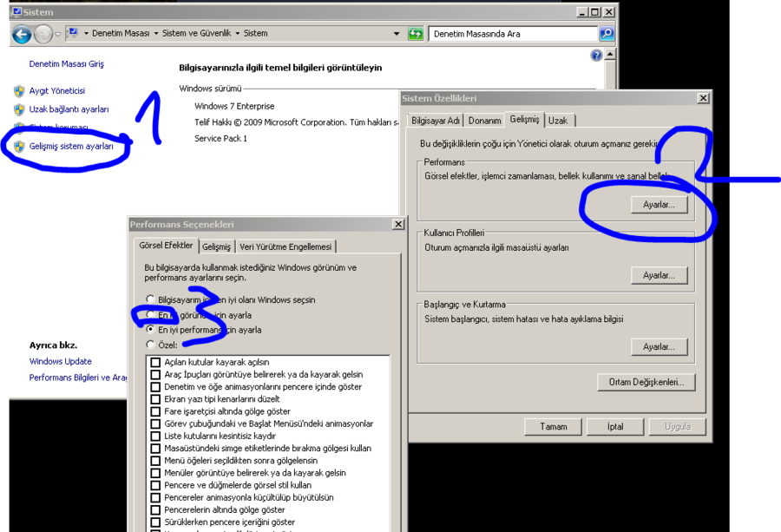This screenshot has height=532, width=781.
Task: Click the forward arrow in Sistem window
Action: pyautogui.click(x=43, y=35)
